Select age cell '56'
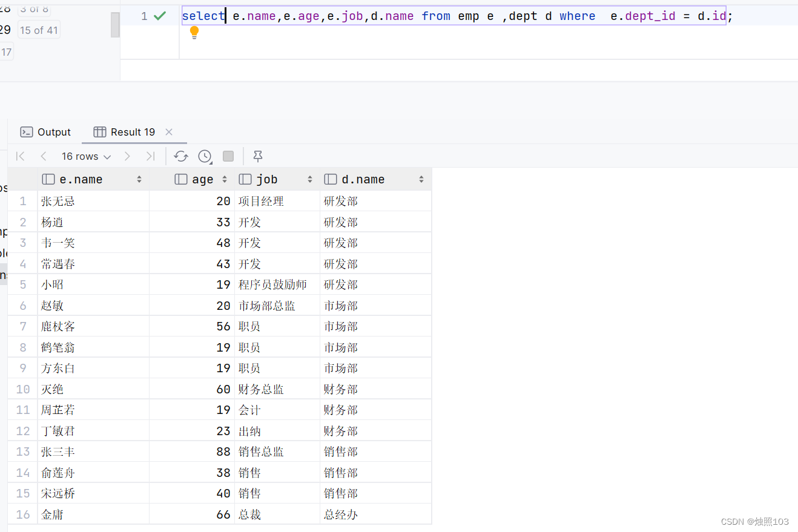The height and width of the screenshot is (532, 798). (x=192, y=326)
